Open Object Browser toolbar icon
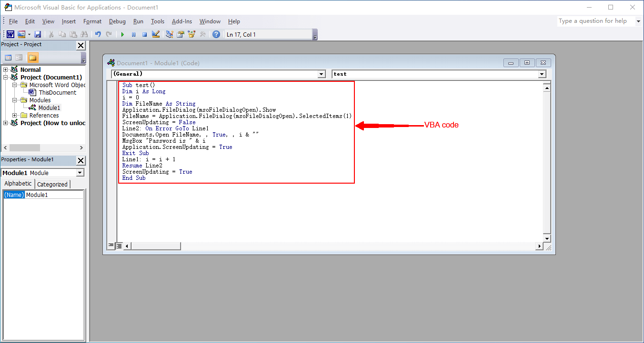 click(x=191, y=34)
